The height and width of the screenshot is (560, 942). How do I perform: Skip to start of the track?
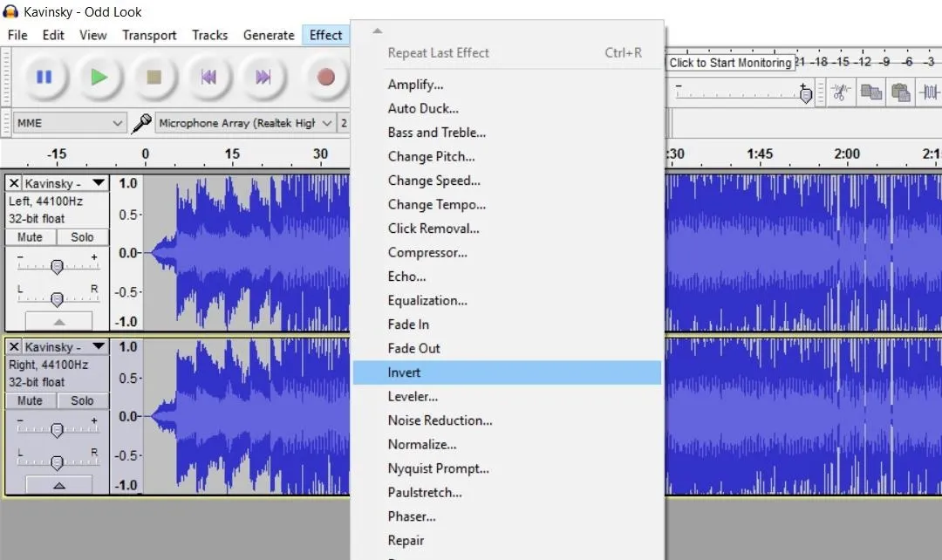coord(208,77)
